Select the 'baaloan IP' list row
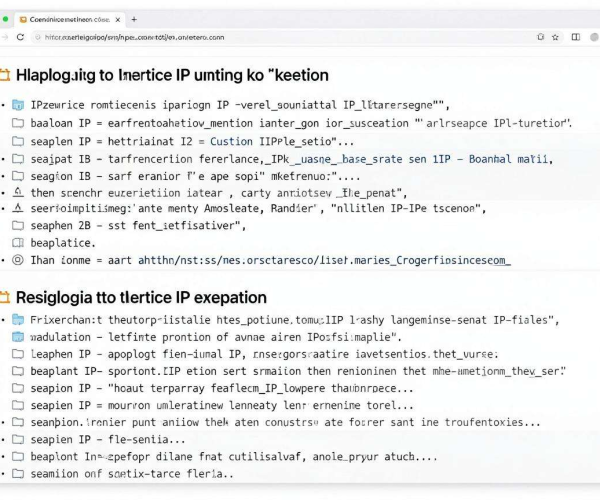 click(x=292, y=123)
